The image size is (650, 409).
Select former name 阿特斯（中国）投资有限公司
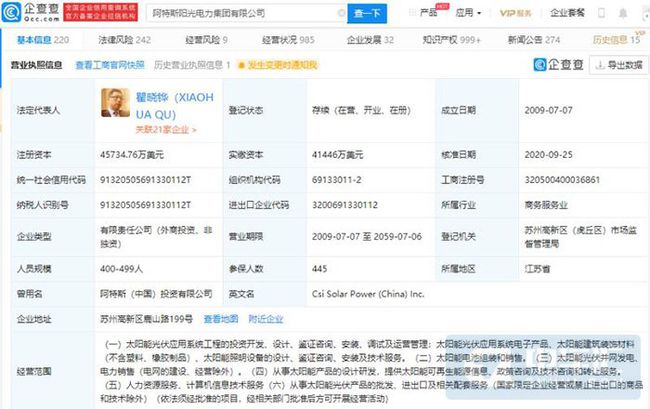pos(156,294)
